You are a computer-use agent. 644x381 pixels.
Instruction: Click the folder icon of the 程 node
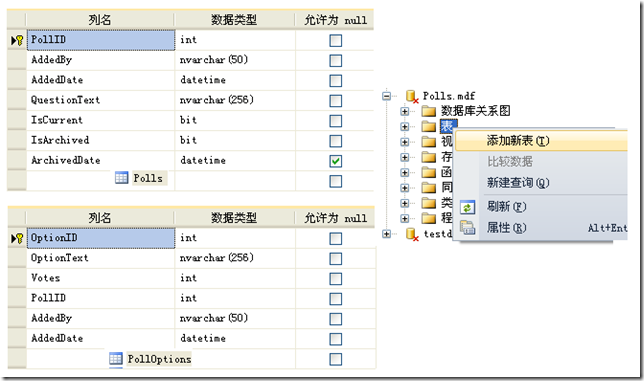click(428, 218)
